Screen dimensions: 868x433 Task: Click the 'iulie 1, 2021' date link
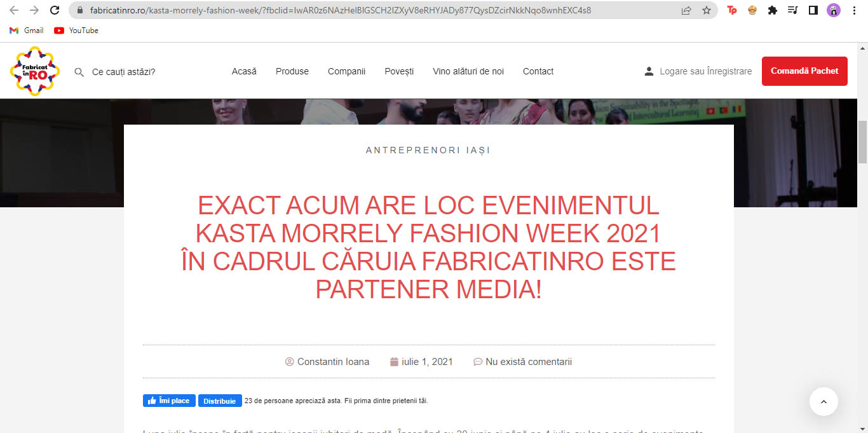(427, 362)
